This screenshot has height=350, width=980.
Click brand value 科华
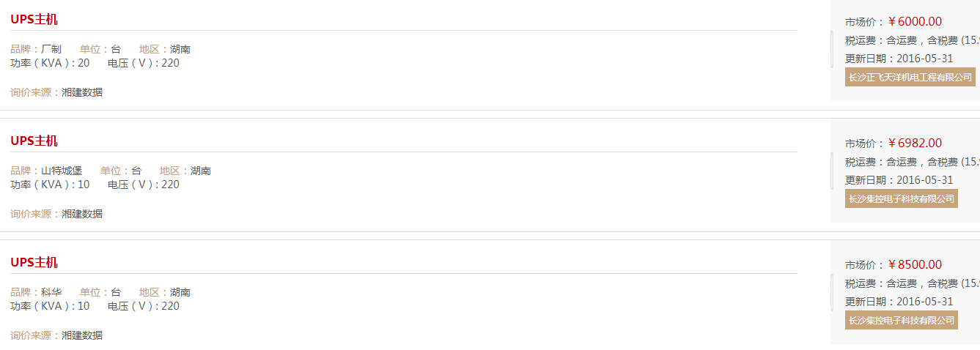[51, 292]
